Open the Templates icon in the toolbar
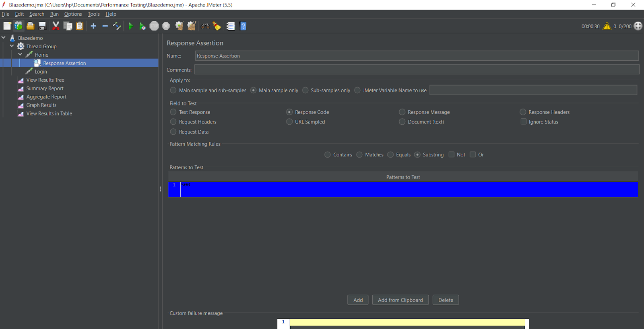The image size is (644, 329). [x=19, y=26]
